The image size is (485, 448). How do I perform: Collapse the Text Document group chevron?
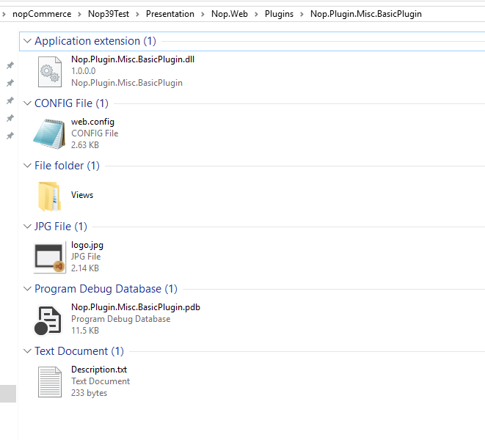(28, 351)
